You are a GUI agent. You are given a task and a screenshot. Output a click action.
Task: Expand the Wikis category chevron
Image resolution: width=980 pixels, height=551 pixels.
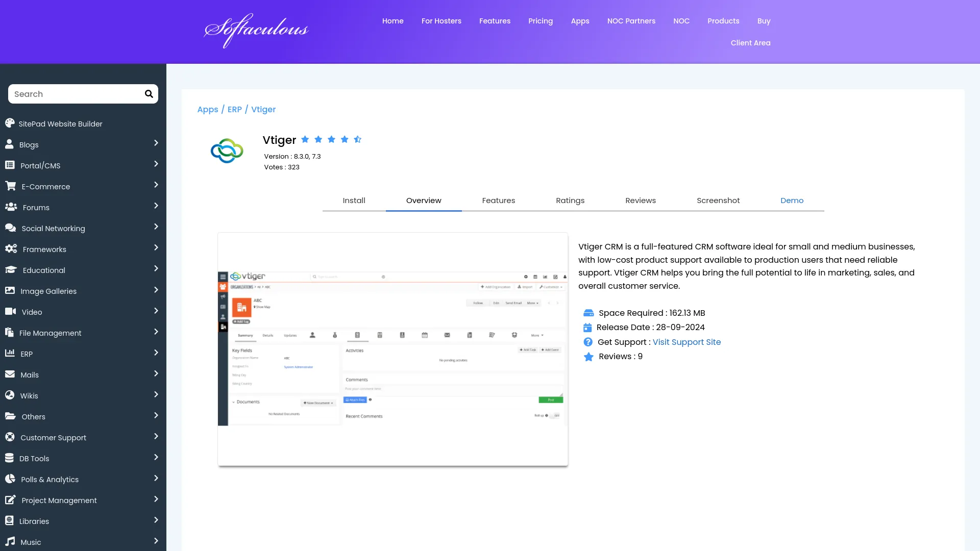156,395
